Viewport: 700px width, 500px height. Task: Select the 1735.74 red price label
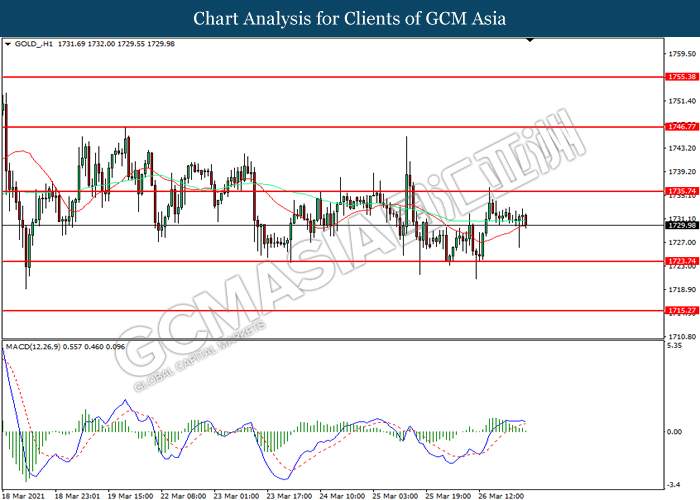point(682,191)
